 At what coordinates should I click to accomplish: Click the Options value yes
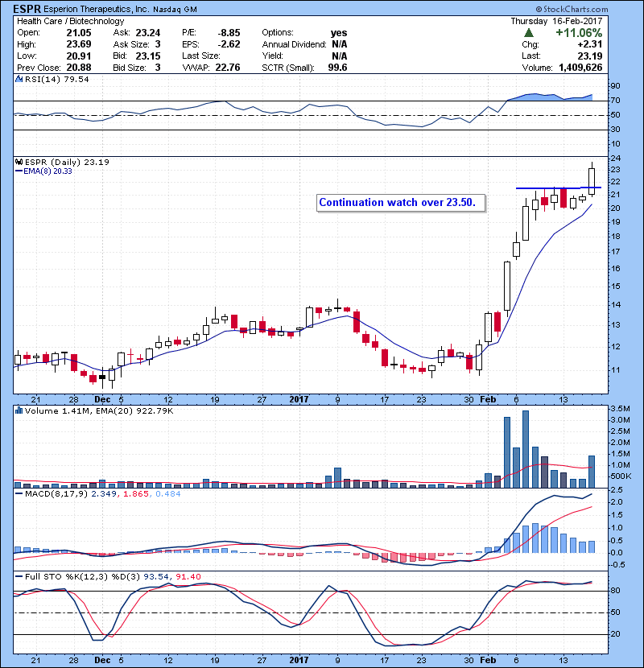(x=339, y=33)
